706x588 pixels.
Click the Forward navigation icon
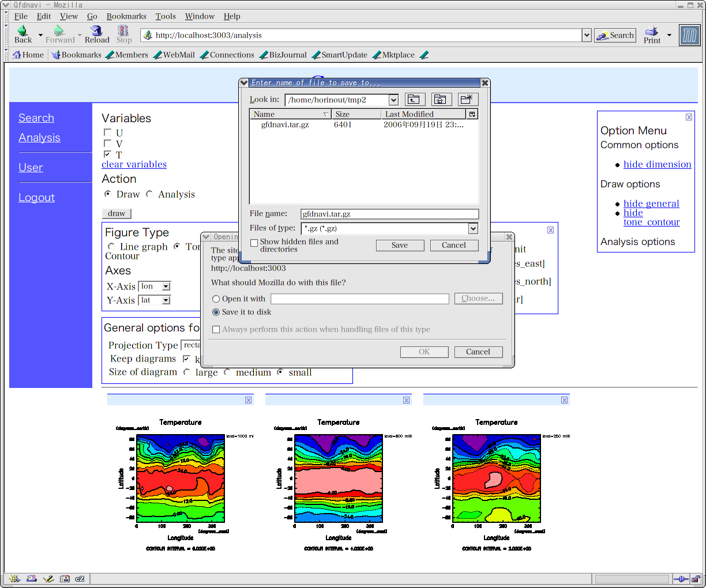[60, 35]
